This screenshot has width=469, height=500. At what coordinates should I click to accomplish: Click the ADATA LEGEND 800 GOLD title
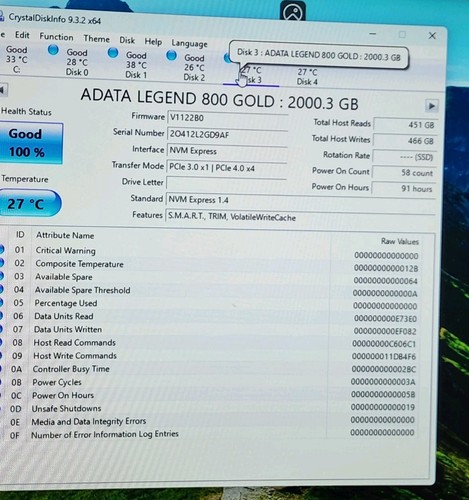tap(219, 100)
